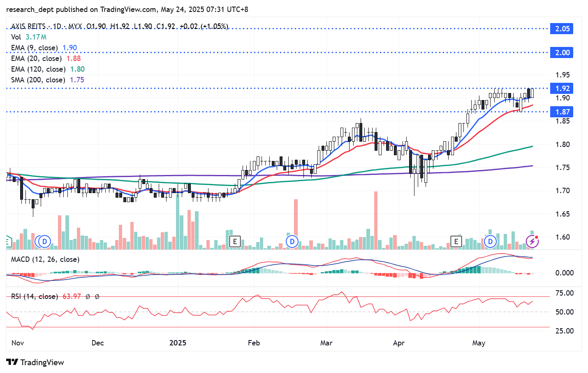Click the RSI value 63.97

[x=72, y=296]
